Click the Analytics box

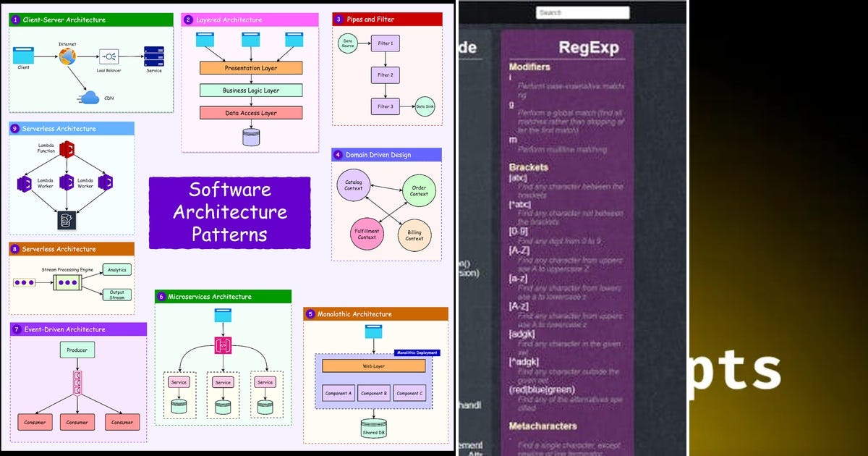[116, 269]
